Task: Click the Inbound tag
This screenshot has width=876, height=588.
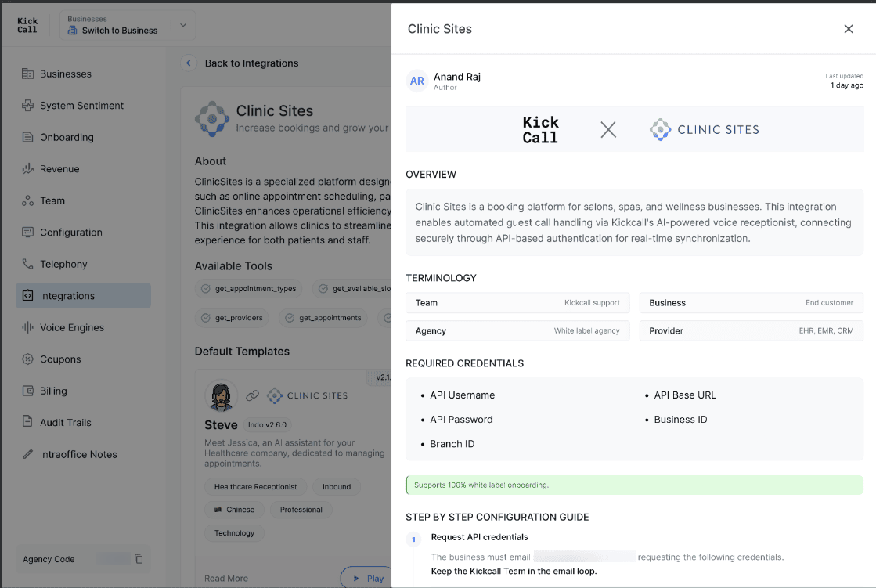Action: tap(337, 487)
